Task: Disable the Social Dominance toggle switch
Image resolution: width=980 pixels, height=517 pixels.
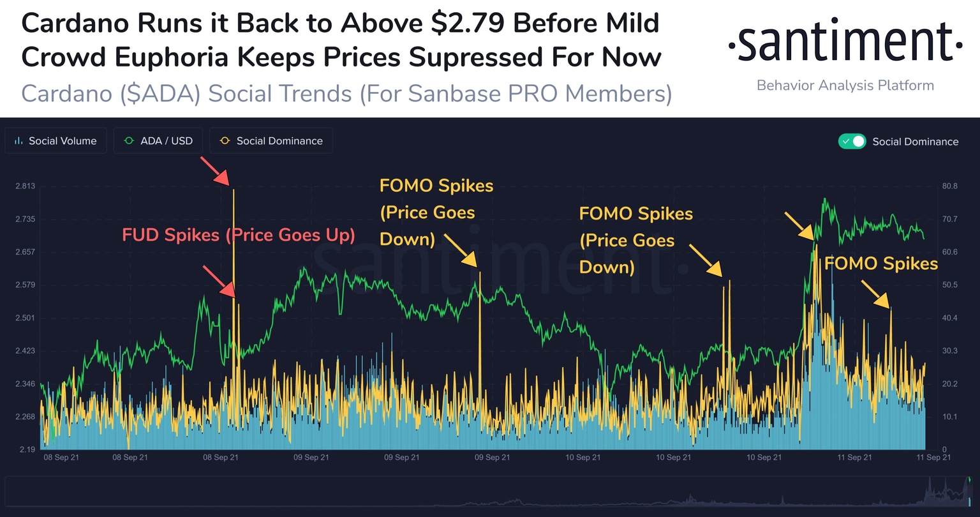Action: 853,141
